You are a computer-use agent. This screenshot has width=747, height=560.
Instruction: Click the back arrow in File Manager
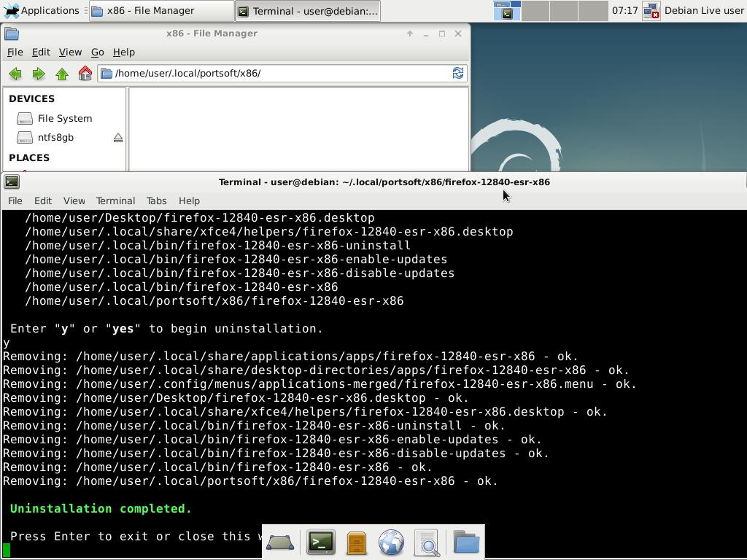pos(15,74)
